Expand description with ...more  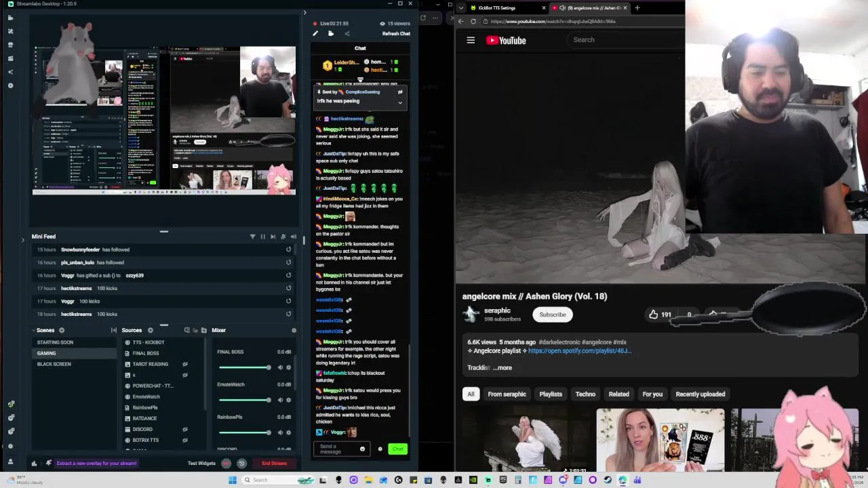[502, 367]
